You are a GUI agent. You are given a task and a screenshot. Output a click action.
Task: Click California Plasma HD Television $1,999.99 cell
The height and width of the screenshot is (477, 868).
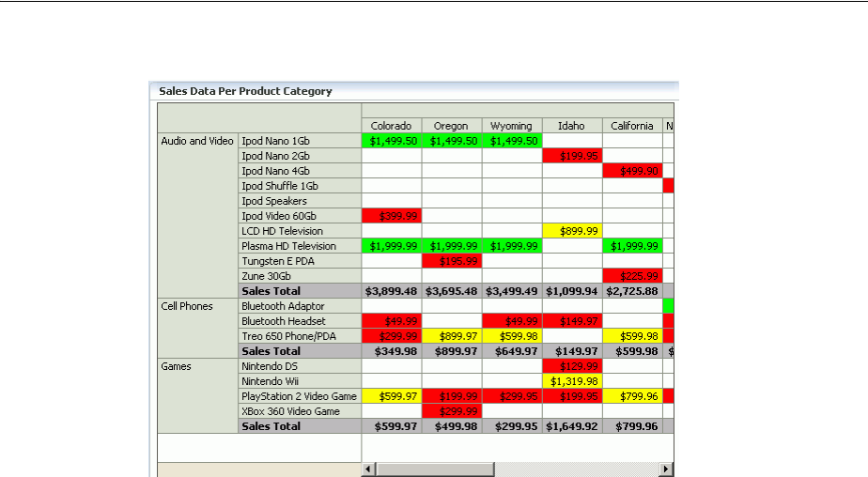(633, 246)
